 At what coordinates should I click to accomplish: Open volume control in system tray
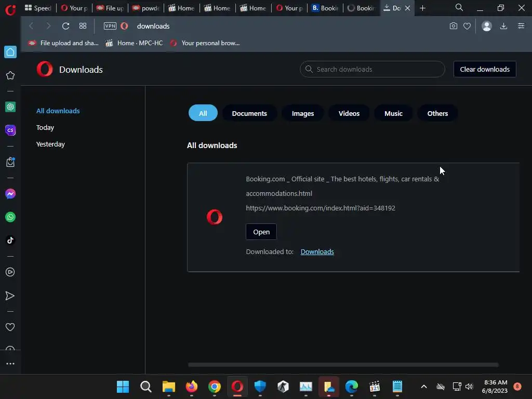coord(469,387)
